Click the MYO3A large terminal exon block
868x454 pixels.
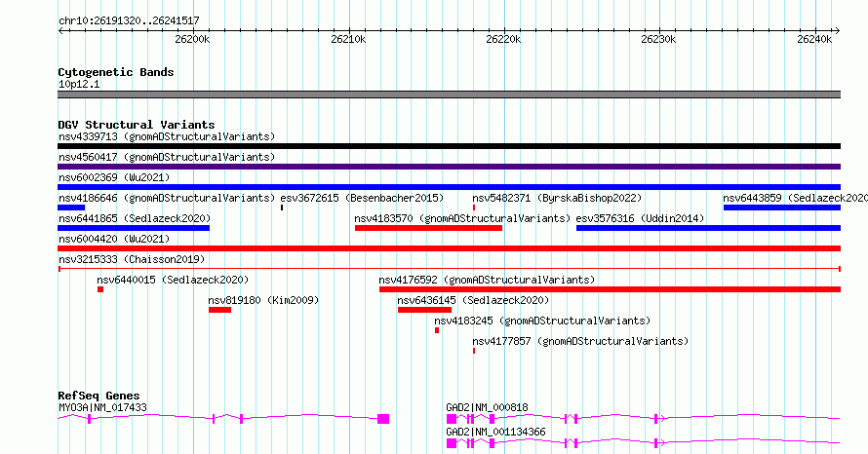(383, 419)
